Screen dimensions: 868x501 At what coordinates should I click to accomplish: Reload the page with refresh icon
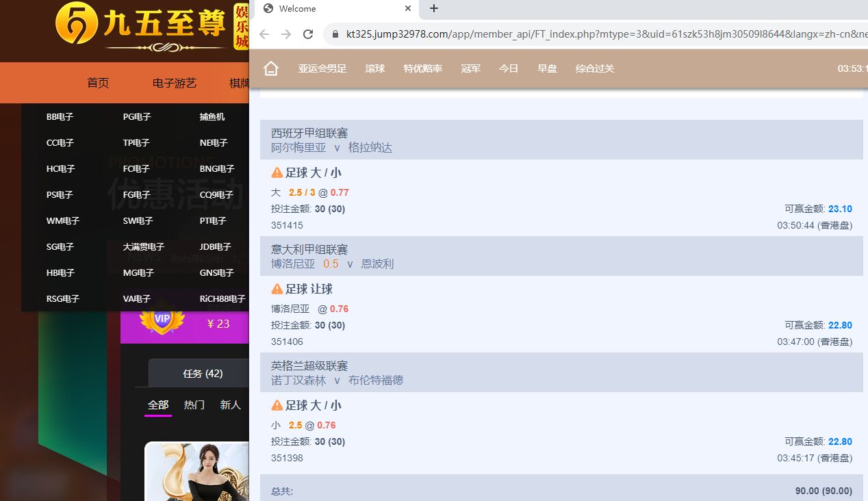pos(308,34)
